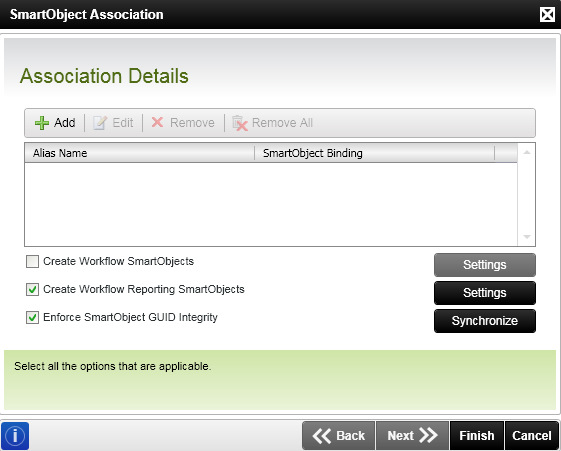Click Next to proceed
Screen dimensions: 561x451
pos(412,436)
